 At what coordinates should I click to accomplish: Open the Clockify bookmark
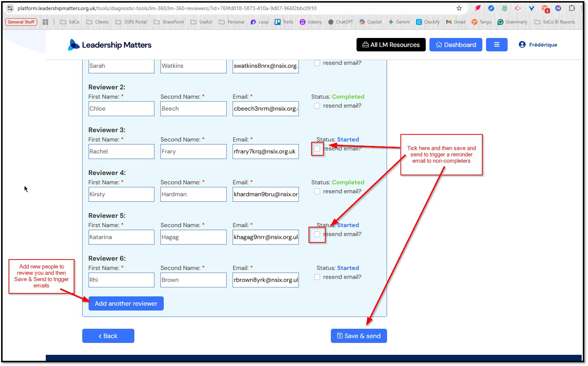428,22
